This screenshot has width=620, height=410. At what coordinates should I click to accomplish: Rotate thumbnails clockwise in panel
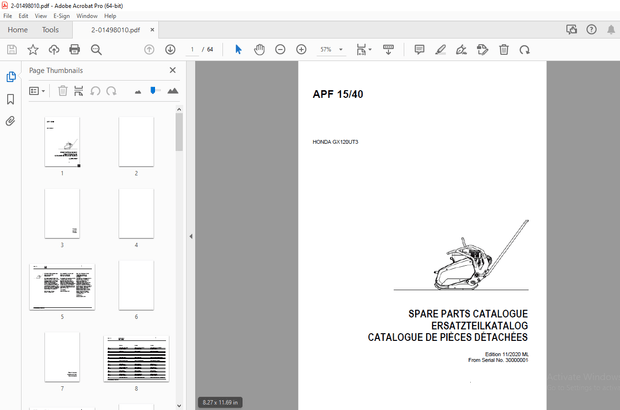(x=111, y=91)
